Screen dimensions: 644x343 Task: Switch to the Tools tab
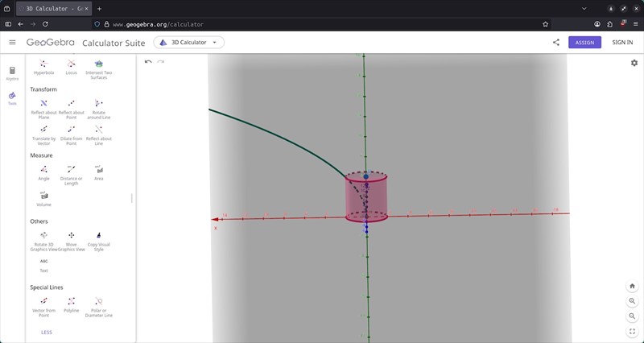(12, 97)
